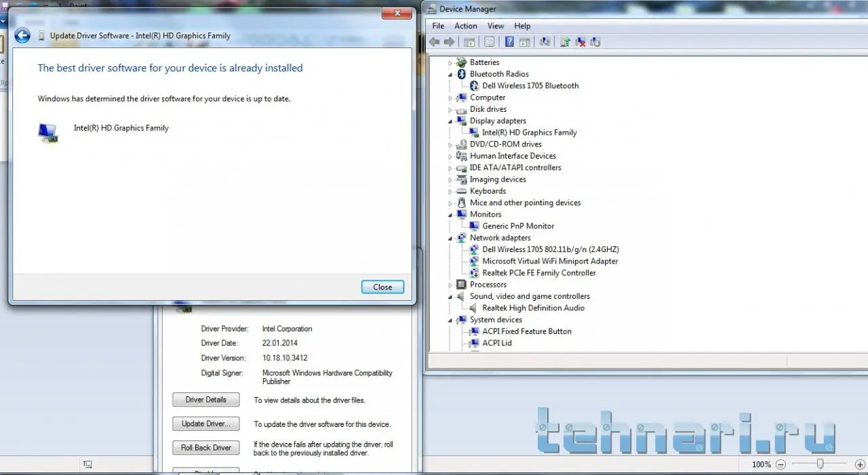This screenshot has height=475, width=868.
Task: Click the Bluetooth Radios category icon
Action: (x=462, y=74)
